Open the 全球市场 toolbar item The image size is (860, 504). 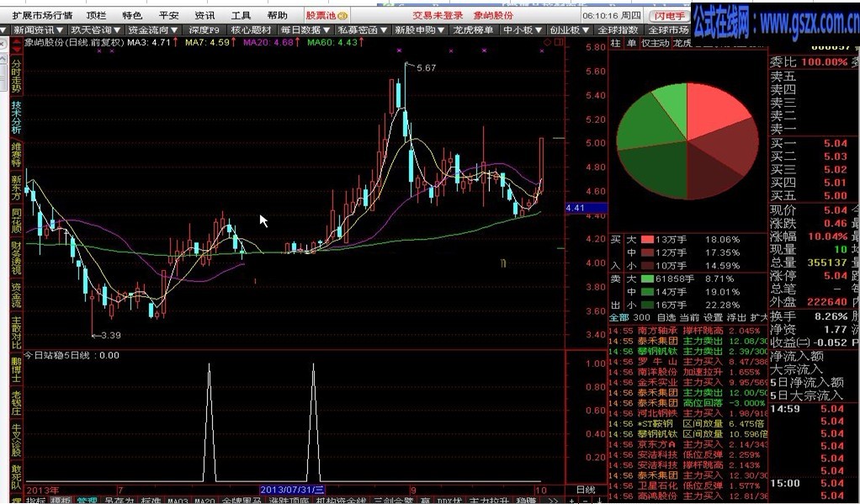pos(667,29)
